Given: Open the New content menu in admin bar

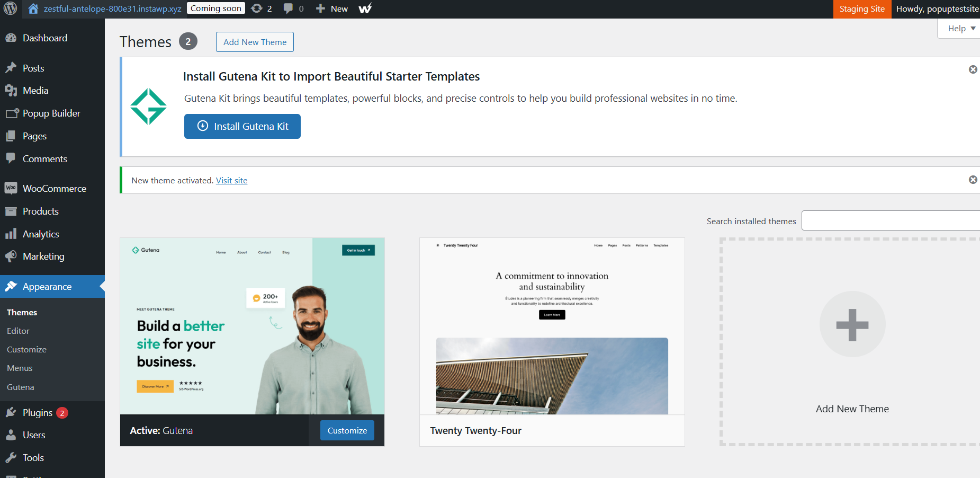Looking at the screenshot, I should [x=332, y=9].
